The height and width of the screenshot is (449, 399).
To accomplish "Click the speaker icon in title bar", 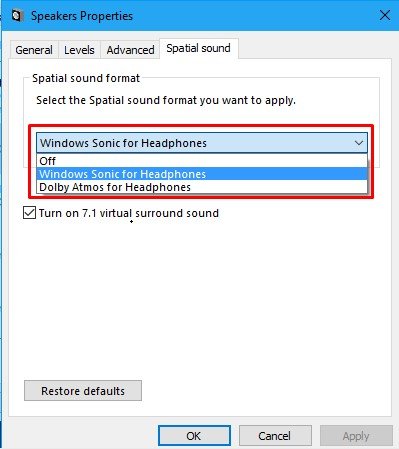I will click(17, 16).
